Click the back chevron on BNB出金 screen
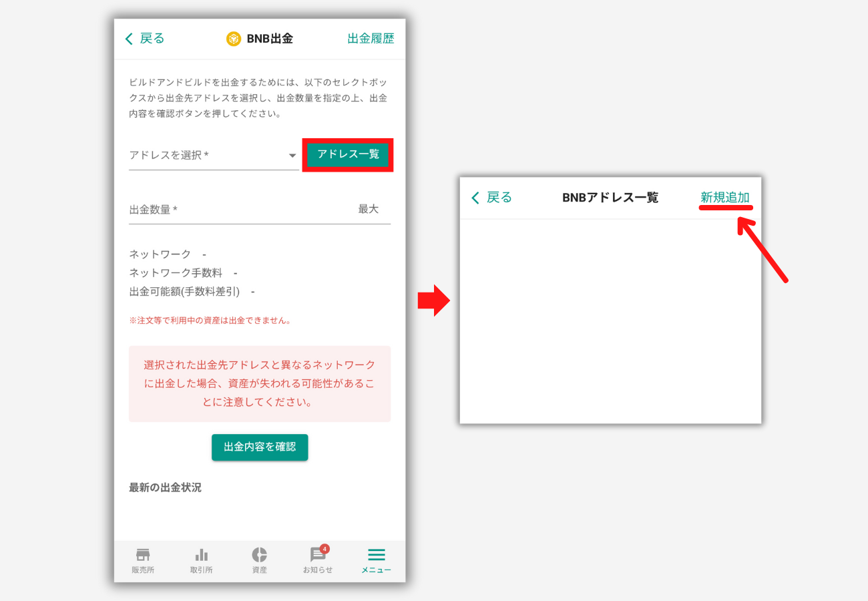Image resolution: width=868 pixels, height=601 pixels. click(x=129, y=39)
